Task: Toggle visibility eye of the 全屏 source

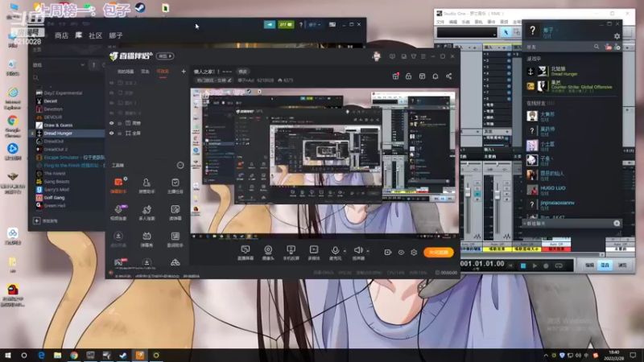Action: [x=111, y=134]
